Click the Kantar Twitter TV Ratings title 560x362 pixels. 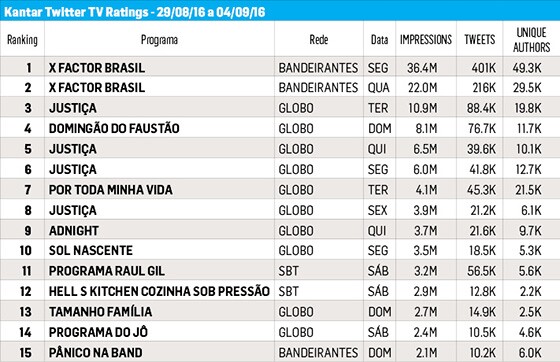135,12
